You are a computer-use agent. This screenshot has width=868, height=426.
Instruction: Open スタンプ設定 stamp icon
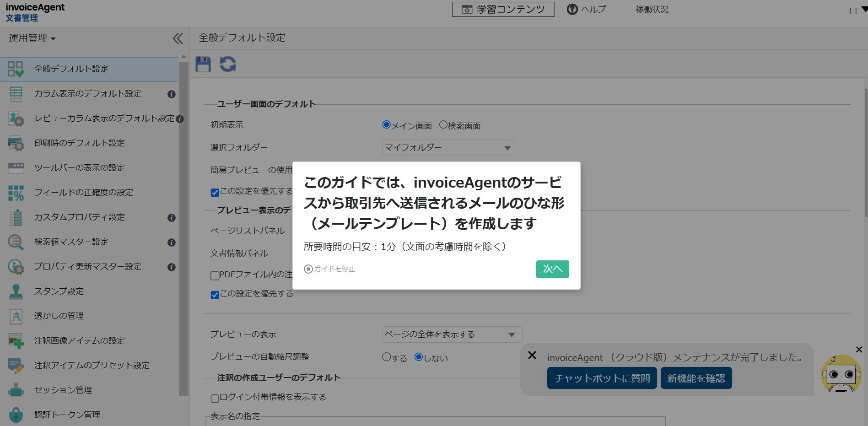coord(16,291)
